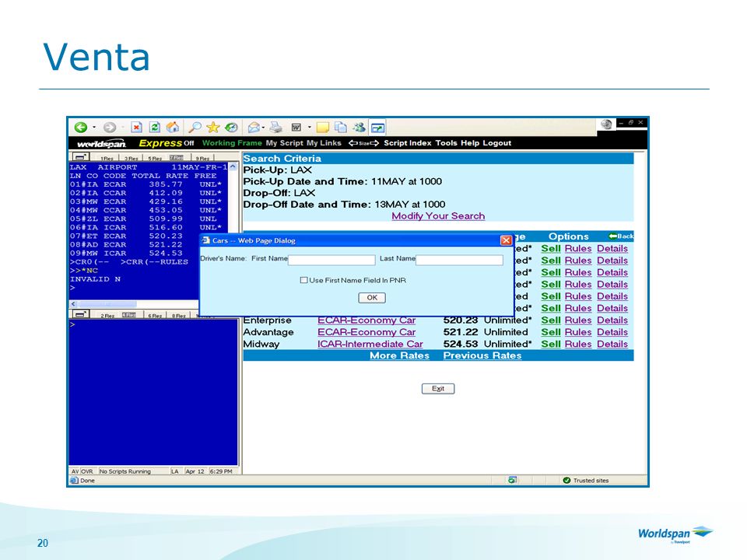This screenshot has width=747, height=560.
Task: Switch to the 5Res tab
Action: (155, 158)
